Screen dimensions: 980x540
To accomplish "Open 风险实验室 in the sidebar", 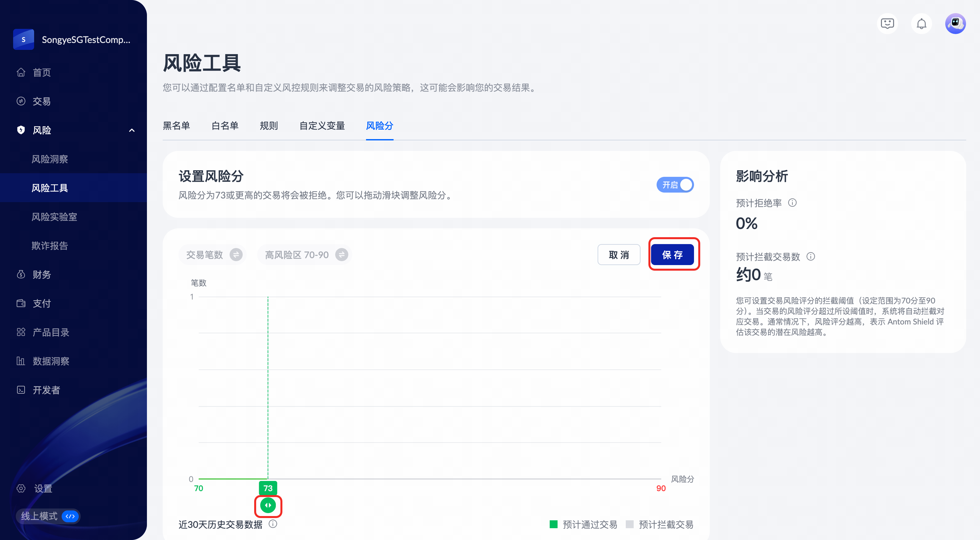I will tap(54, 217).
